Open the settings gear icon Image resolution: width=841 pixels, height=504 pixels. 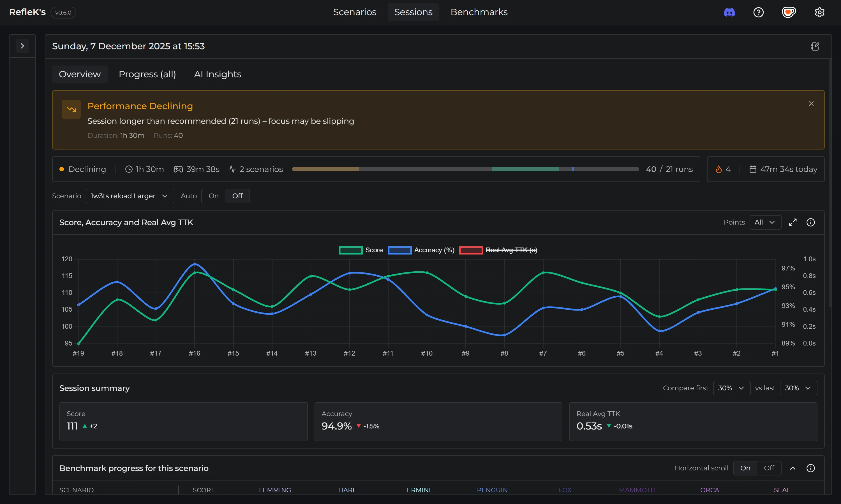(x=819, y=13)
